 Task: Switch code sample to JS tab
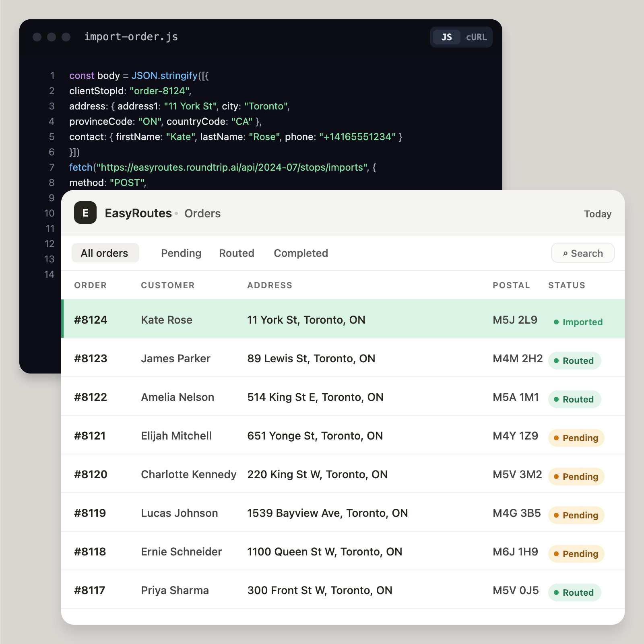pos(447,37)
